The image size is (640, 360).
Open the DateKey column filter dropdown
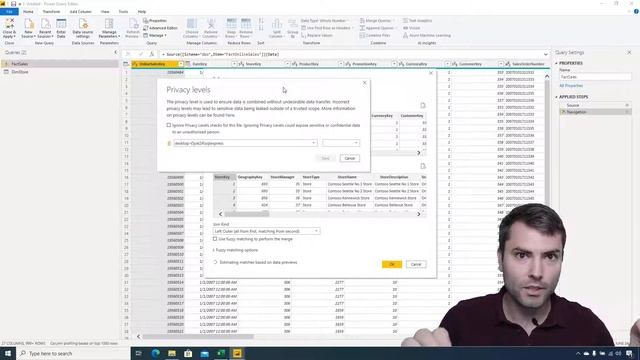click(234, 64)
